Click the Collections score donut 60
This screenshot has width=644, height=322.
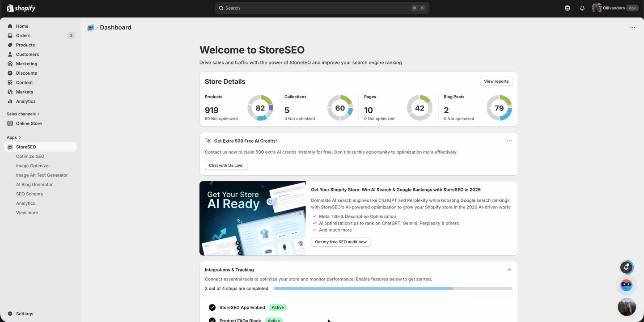(x=340, y=108)
